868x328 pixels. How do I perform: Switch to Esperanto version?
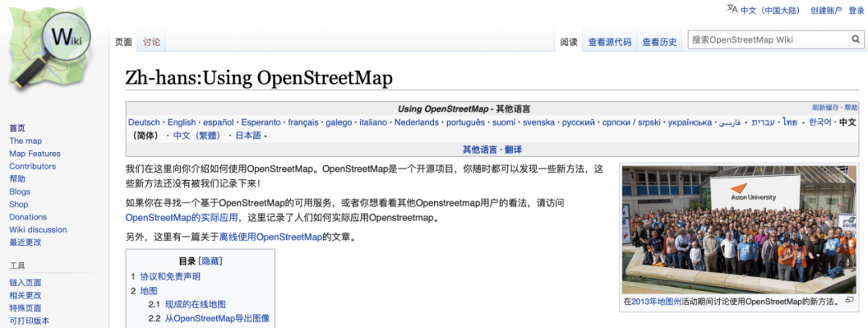point(260,122)
